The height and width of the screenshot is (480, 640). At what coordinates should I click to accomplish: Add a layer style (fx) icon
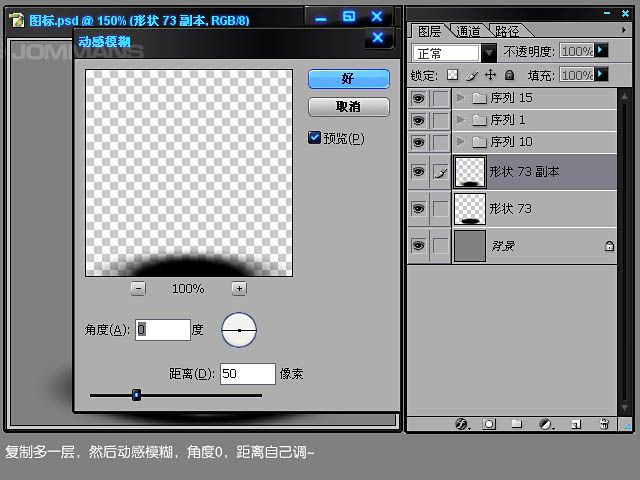[x=462, y=424]
